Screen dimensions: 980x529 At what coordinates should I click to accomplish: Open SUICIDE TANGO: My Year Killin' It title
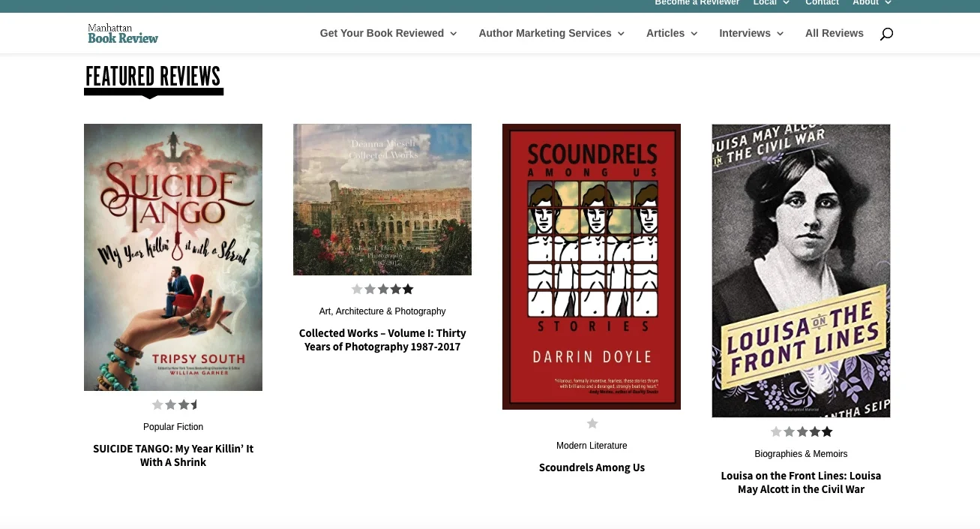(x=173, y=455)
